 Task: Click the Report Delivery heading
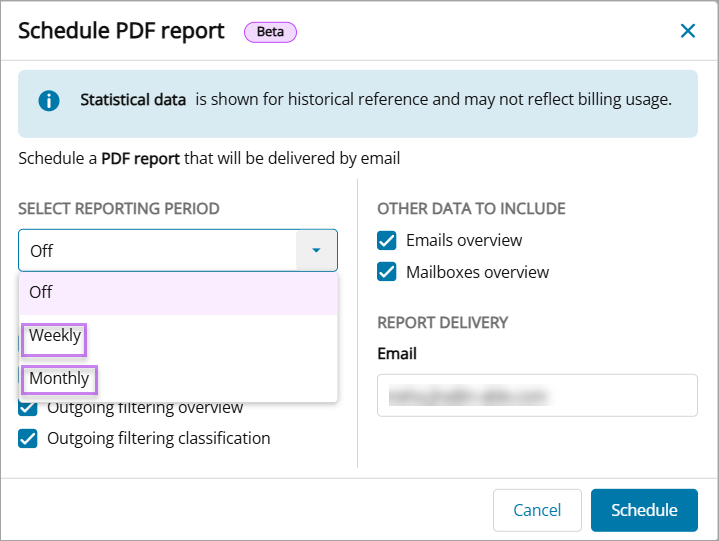pos(442,323)
